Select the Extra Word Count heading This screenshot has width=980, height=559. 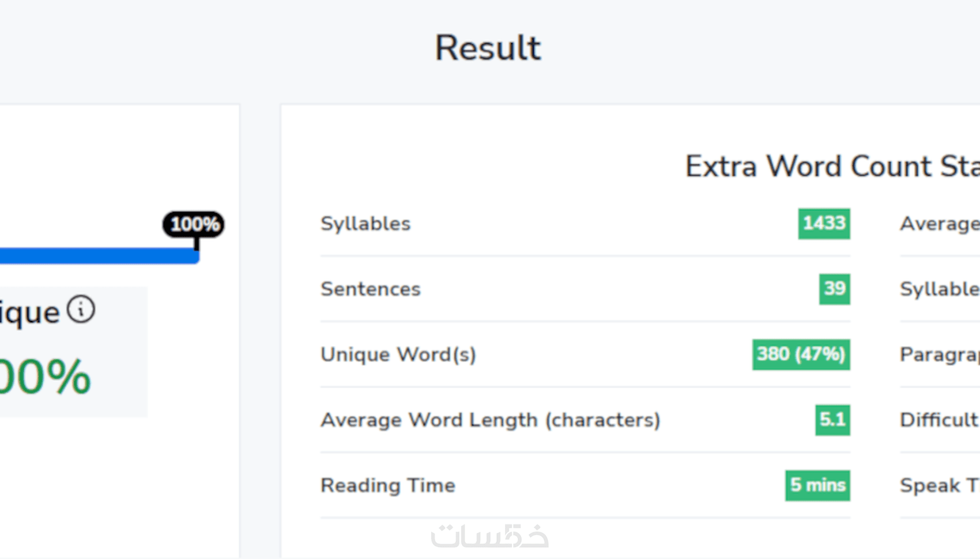831,167
